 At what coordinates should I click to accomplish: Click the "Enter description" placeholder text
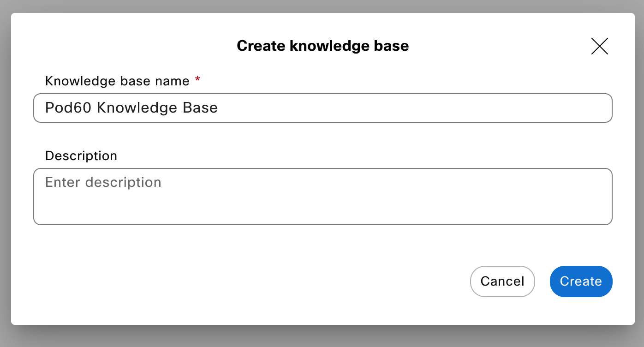pyautogui.click(x=103, y=182)
